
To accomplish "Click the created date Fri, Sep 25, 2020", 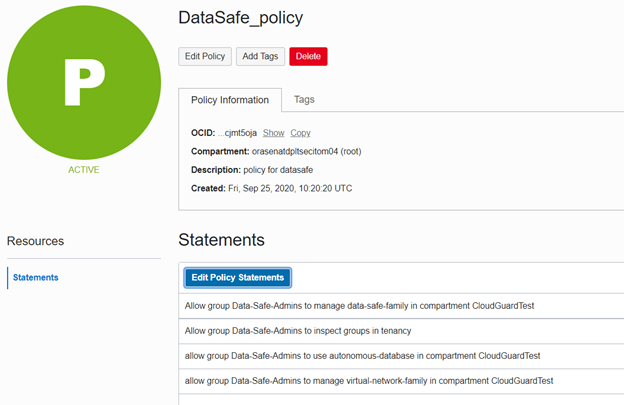I will pos(261,188).
